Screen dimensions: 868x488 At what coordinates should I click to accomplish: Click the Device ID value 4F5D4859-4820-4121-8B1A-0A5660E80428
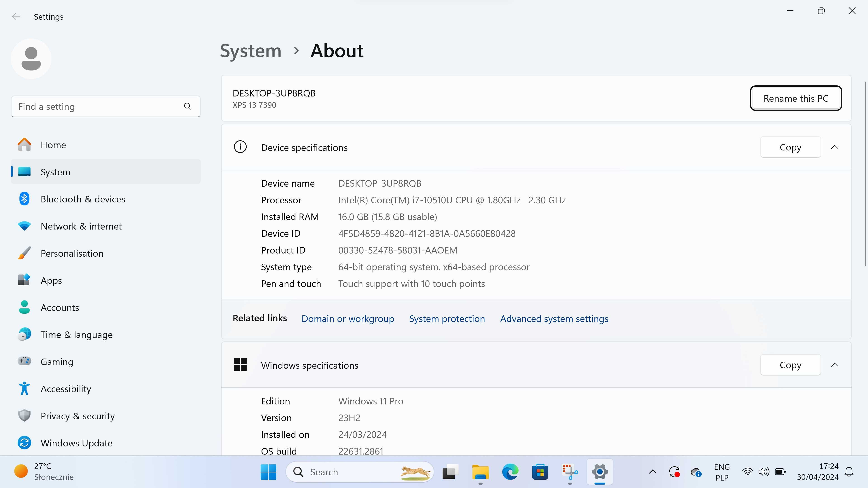tap(427, 233)
